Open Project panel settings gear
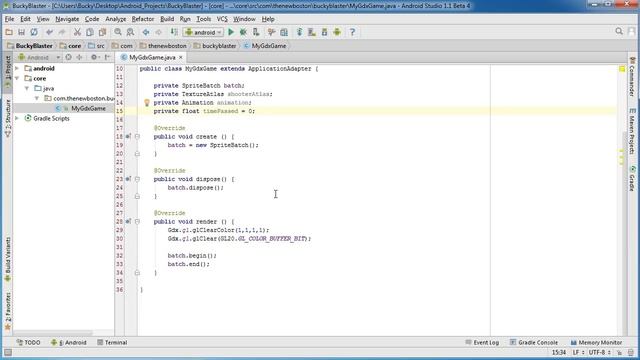Screen dimensions: 640x360 tap(94, 57)
